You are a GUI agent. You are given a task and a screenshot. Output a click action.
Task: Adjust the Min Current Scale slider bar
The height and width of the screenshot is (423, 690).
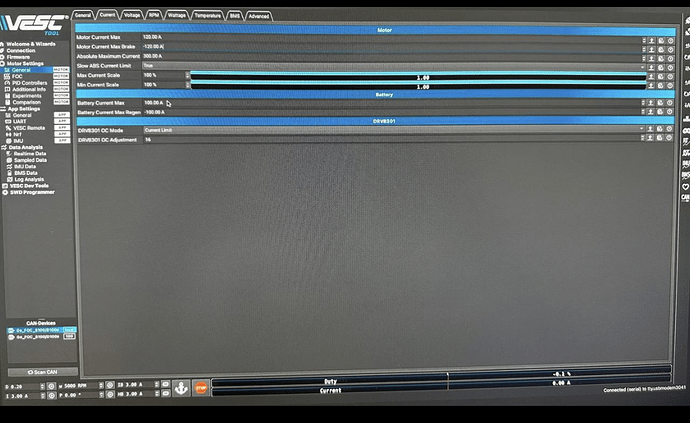click(x=418, y=86)
